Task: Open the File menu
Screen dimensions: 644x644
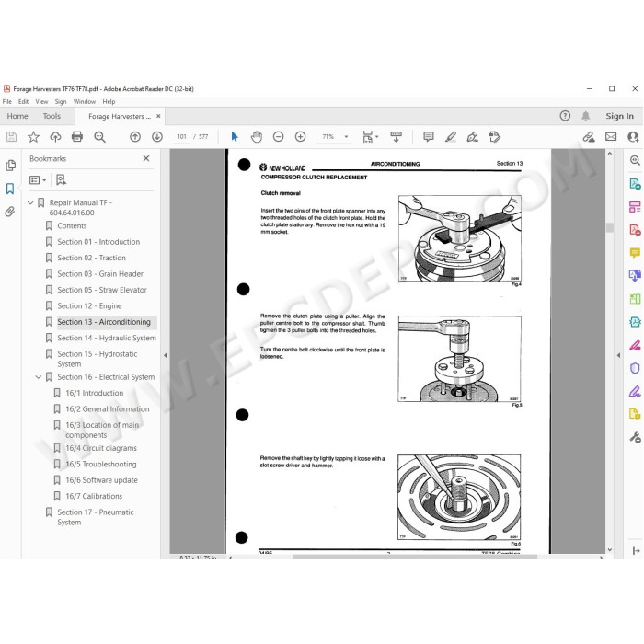Action: click(7, 101)
